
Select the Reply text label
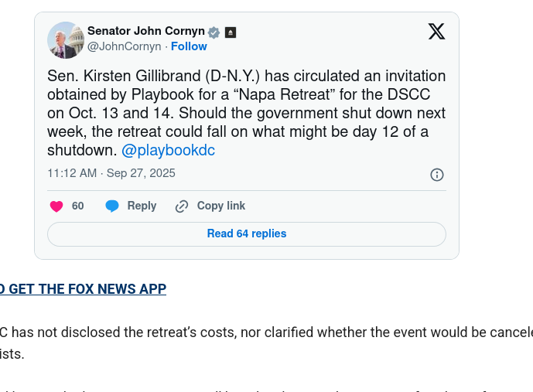pyautogui.click(x=142, y=206)
